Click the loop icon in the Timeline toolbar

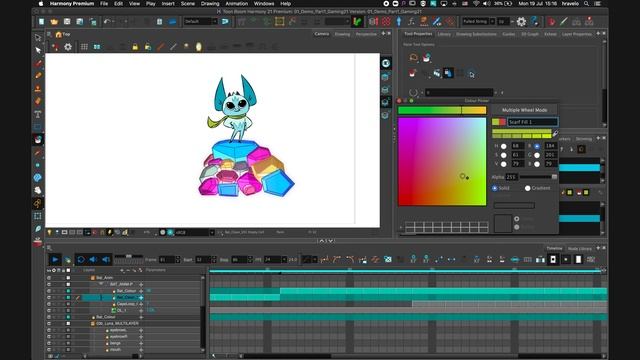coord(81,260)
